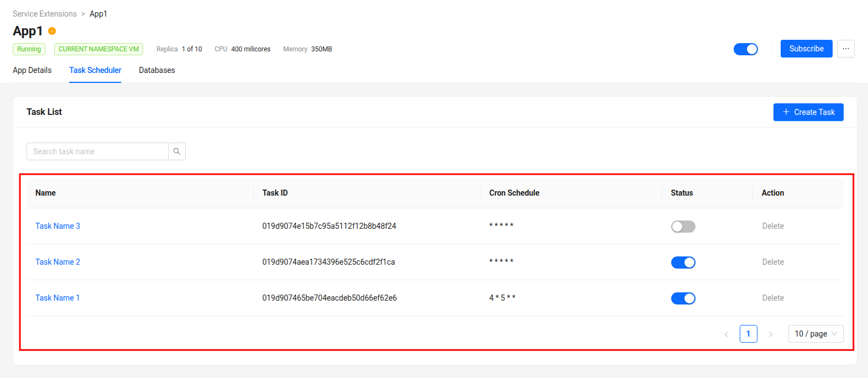Toggle the App1 enable switch near Subscribe
Image resolution: width=868 pixels, height=378 pixels.
pos(746,49)
